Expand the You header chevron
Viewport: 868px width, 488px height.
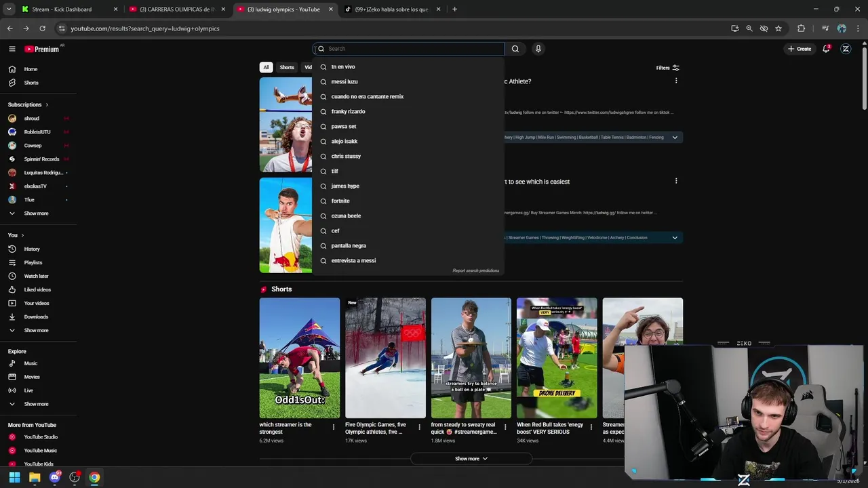coord(22,235)
